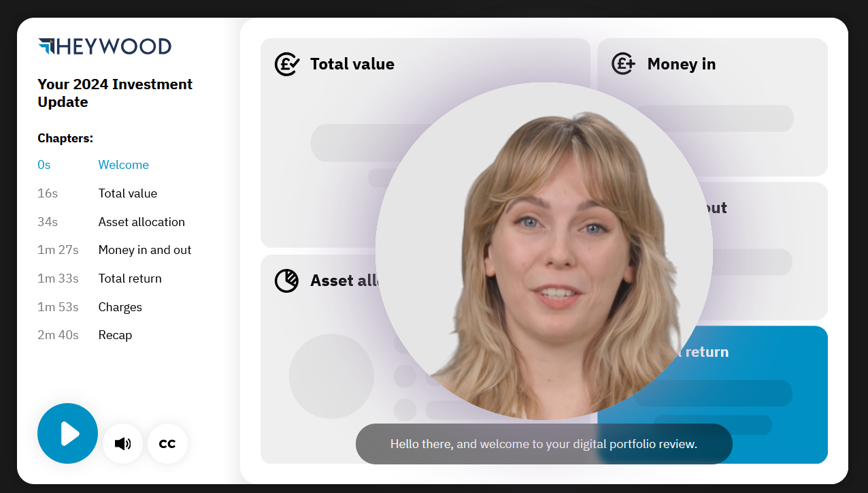Click the Heywood logo

[x=105, y=46]
